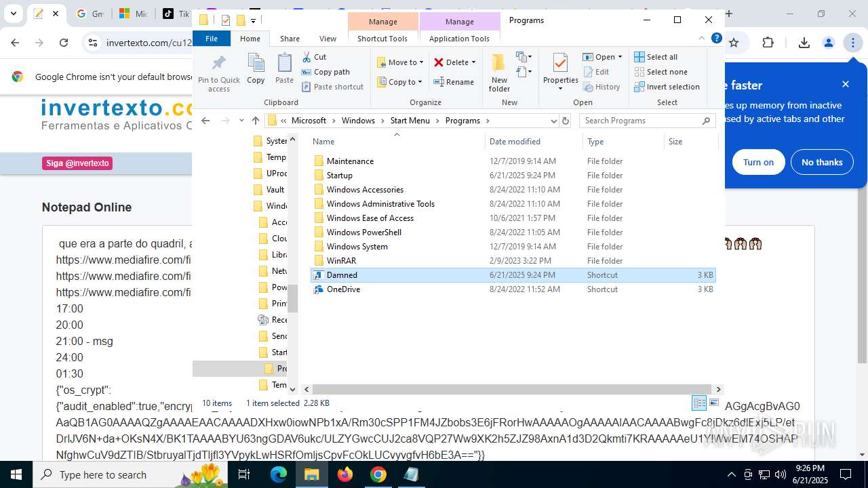
Task: Expand the address bar history dropdown
Action: click(x=553, y=121)
